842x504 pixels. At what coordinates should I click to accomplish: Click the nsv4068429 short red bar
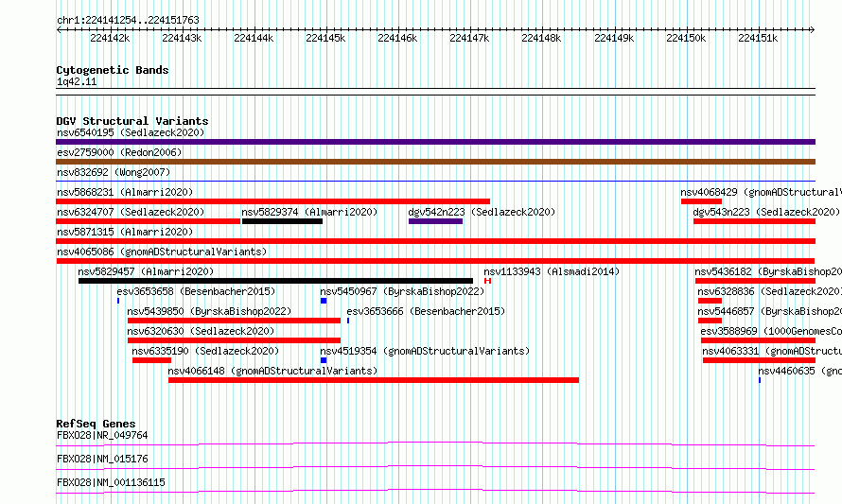click(701, 201)
